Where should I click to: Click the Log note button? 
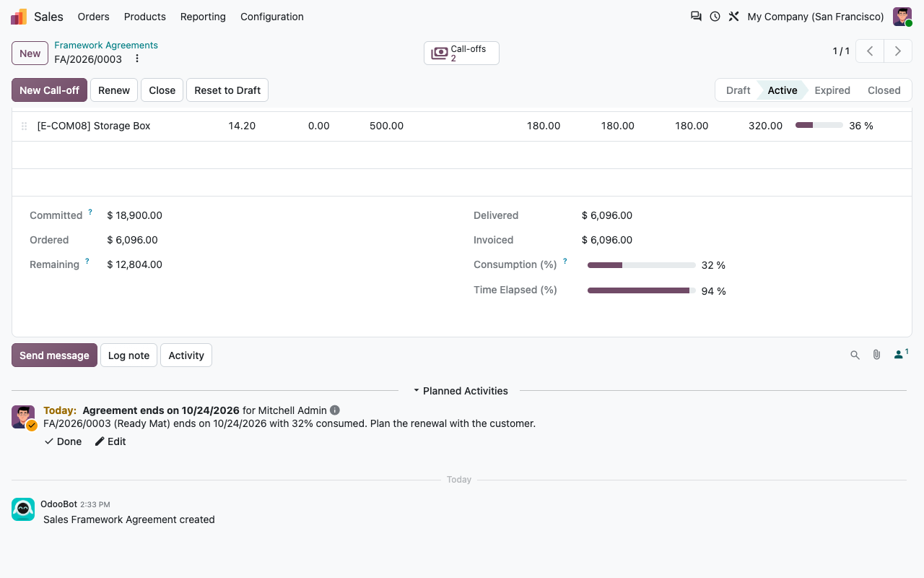[x=128, y=355]
